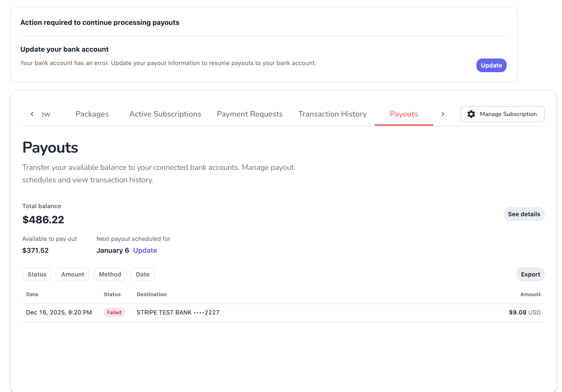Open the Payment Requests tab
This screenshot has height=392, width=562.
coord(250,114)
